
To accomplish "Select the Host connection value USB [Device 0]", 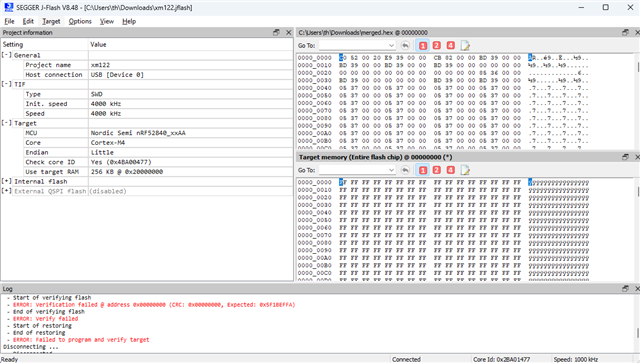I will point(117,75).
